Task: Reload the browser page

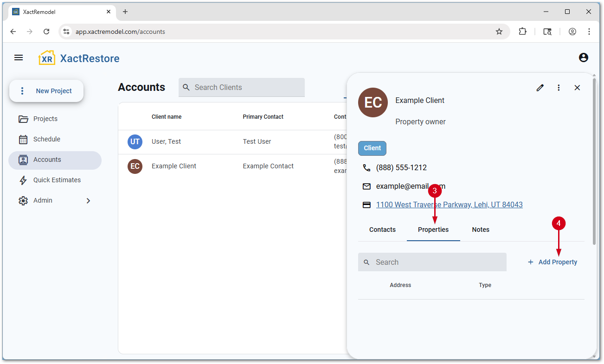Action: click(x=46, y=32)
